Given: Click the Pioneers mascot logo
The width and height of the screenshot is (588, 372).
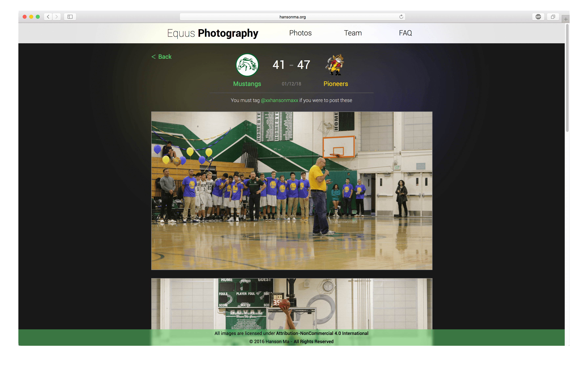Looking at the screenshot, I should coord(335,65).
